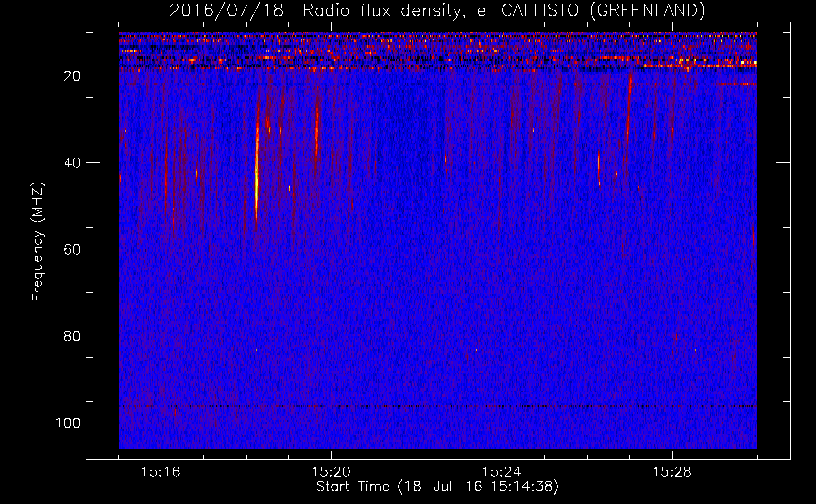This screenshot has height=504, width=816.
Task: Click the 20 MHz frequency label
Action: click(72, 76)
